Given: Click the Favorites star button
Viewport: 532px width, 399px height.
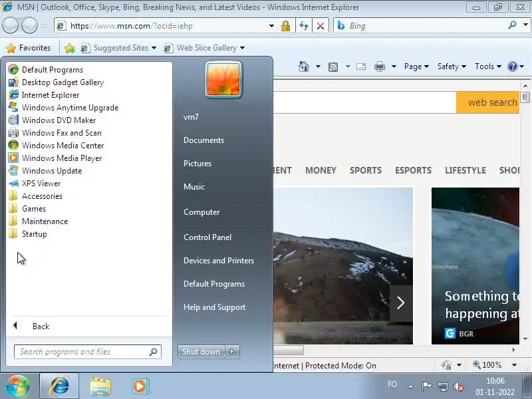Looking at the screenshot, I should [x=29, y=48].
